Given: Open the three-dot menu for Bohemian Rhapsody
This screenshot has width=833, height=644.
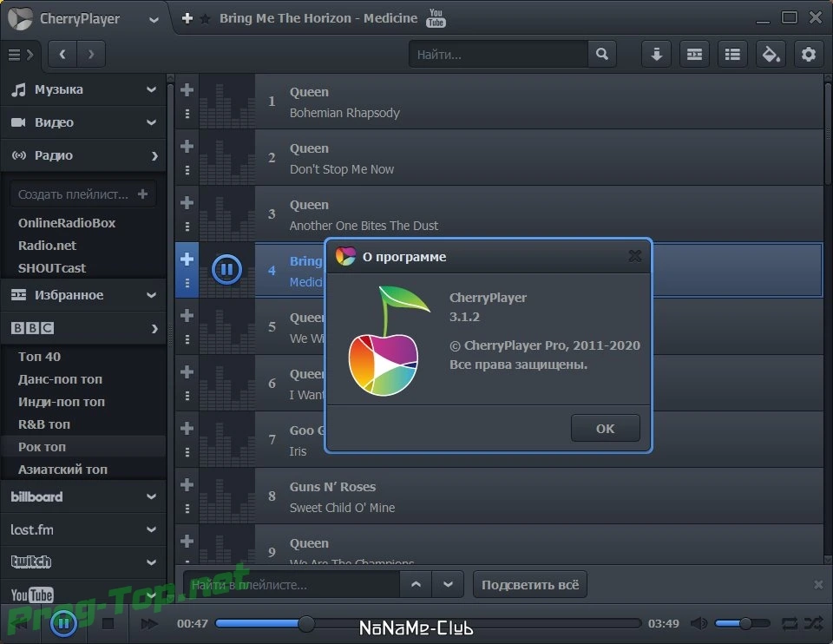Looking at the screenshot, I should (x=187, y=114).
